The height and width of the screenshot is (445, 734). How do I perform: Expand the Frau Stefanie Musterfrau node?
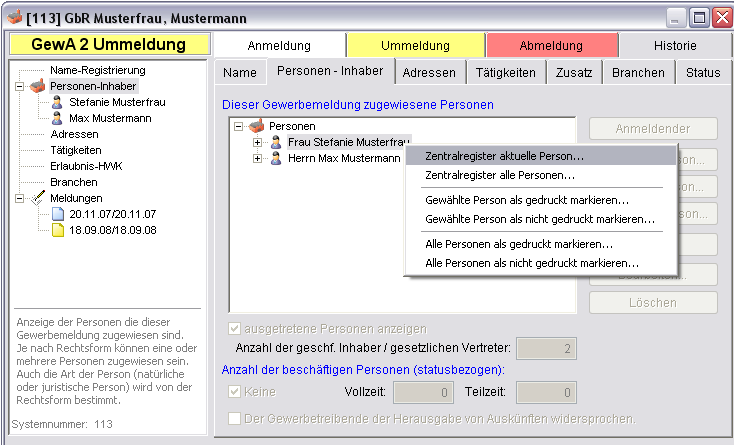[258, 142]
